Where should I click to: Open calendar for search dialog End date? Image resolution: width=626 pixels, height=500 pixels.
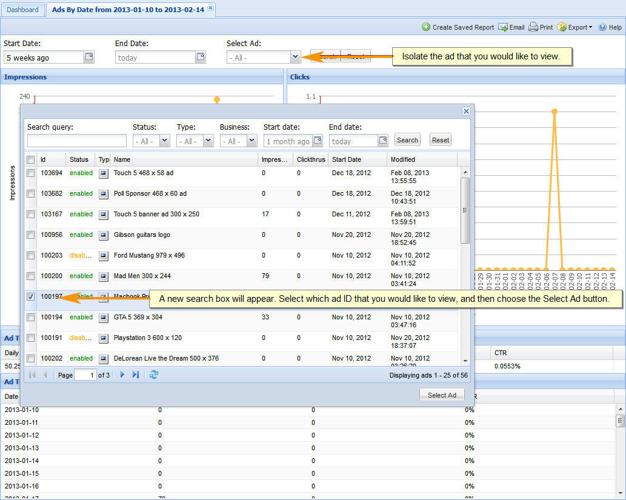coord(382,141)
